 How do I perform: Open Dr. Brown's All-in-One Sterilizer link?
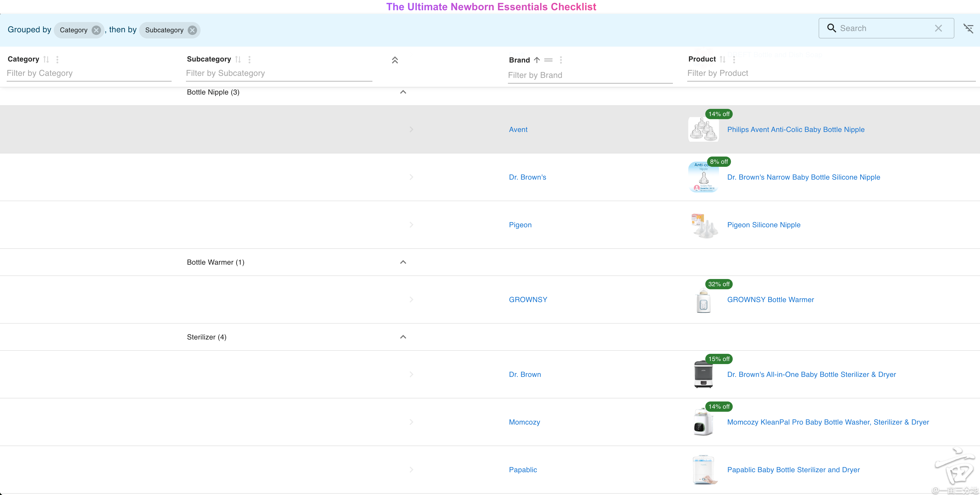pyautogui.click(x=811, y=374)
